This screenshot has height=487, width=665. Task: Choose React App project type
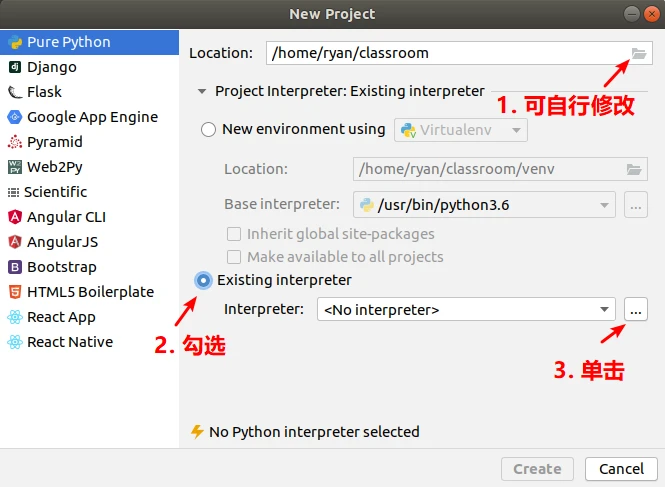pos(89,317)
